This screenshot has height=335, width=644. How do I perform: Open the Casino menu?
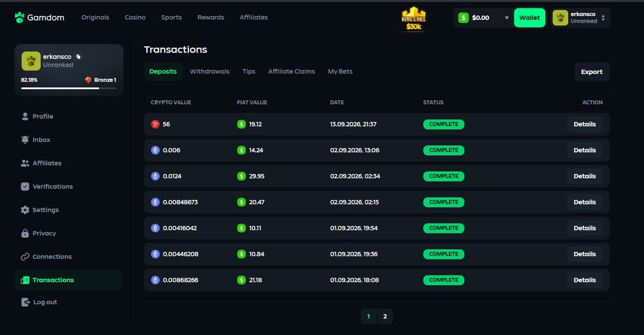point(135,17)
